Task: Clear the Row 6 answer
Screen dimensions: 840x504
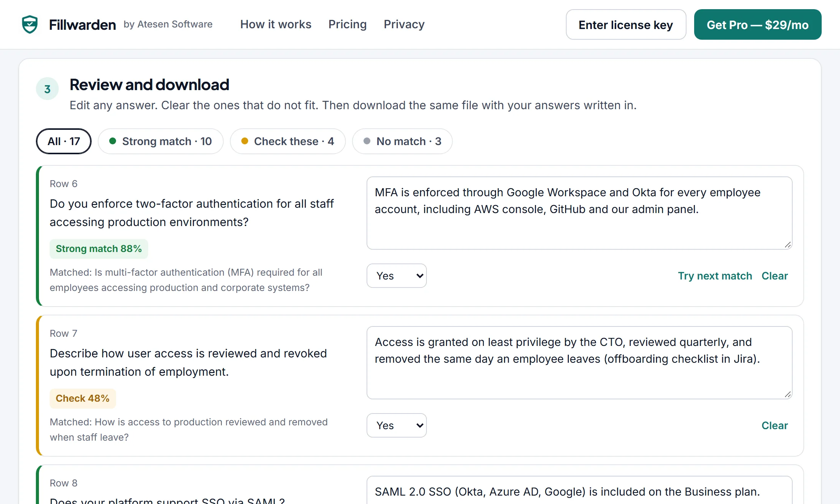Action: [x=775, y=276]
